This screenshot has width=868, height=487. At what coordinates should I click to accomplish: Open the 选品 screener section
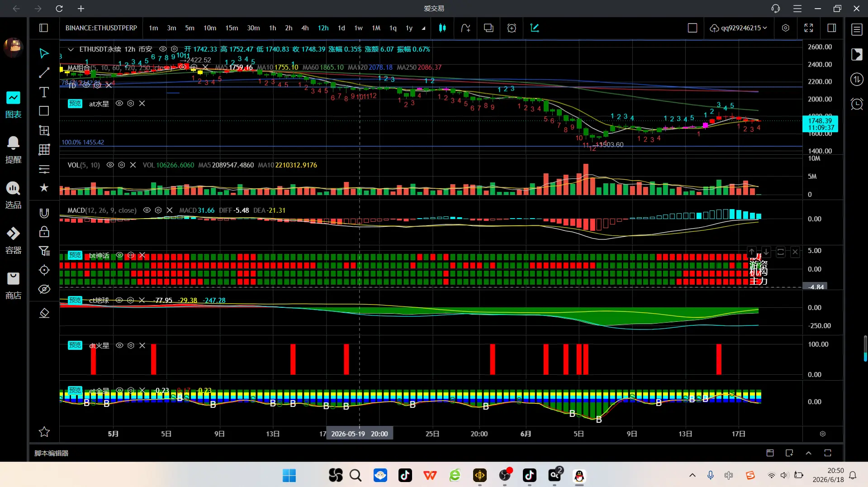pyautogui.click(x=13, y=195)
